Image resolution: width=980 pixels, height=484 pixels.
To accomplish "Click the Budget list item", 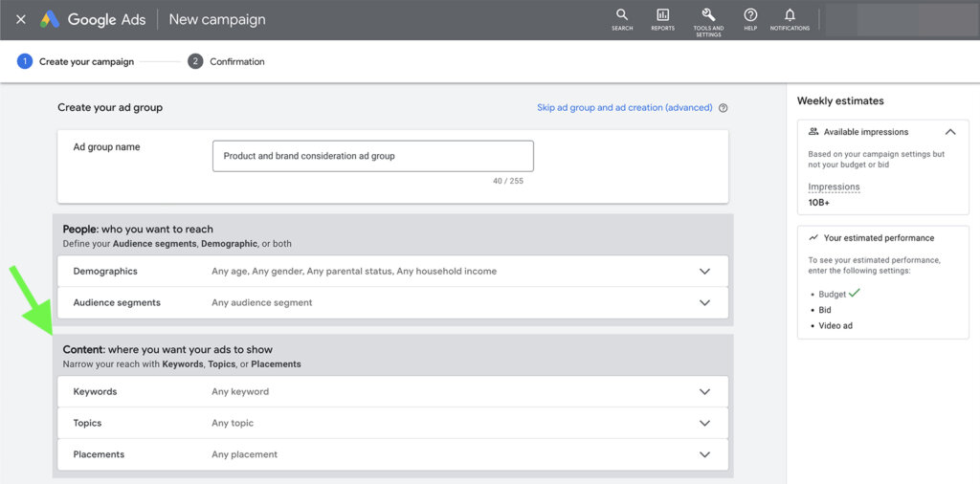I will pyautogui.click(x=832, y=295).
